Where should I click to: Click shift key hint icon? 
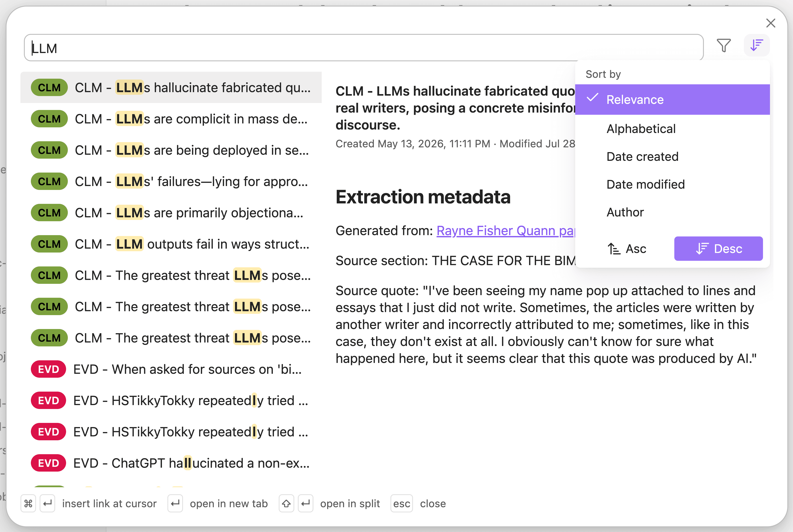[x=286, y=504]
